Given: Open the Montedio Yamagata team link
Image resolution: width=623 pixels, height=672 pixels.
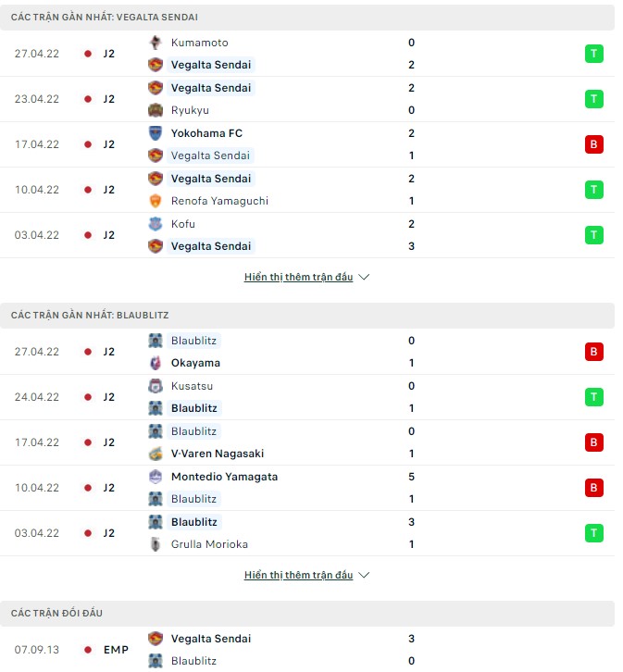Looking at the screenshot, I should click(224, 477).
